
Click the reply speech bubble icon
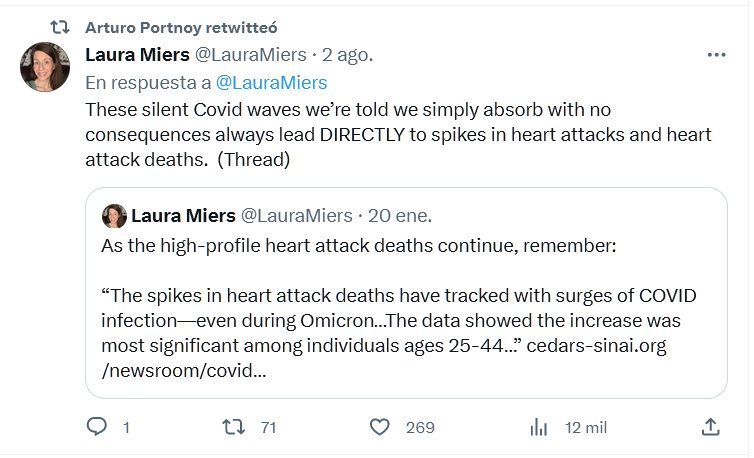[x=97, y=427]
